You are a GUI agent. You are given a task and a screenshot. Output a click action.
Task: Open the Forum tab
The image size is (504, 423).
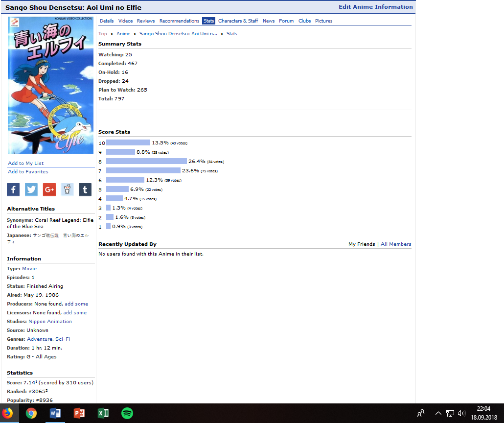click(x=286, y=21)
